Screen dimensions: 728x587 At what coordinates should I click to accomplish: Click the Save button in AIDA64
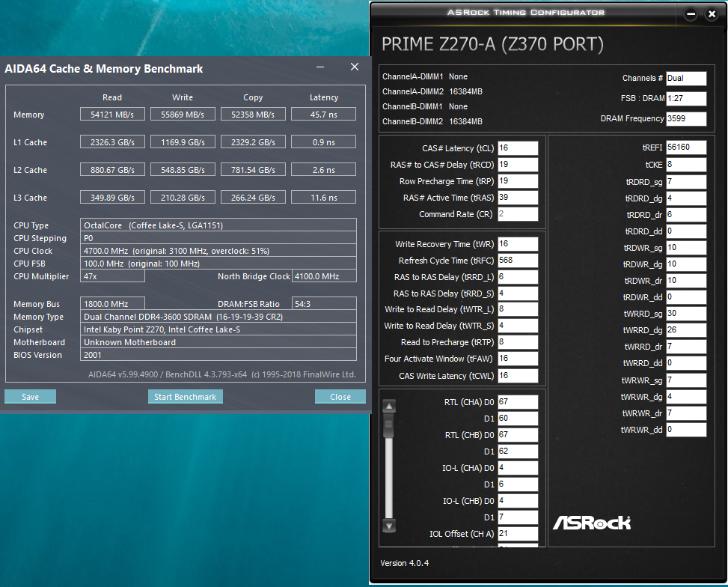tap(30, 396)
